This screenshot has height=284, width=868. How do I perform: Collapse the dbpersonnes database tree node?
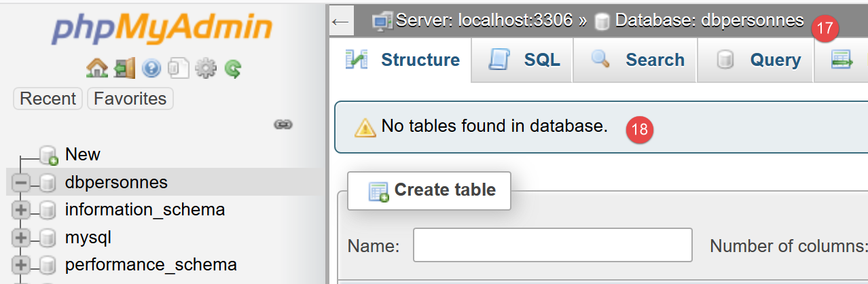coord(20,183)
